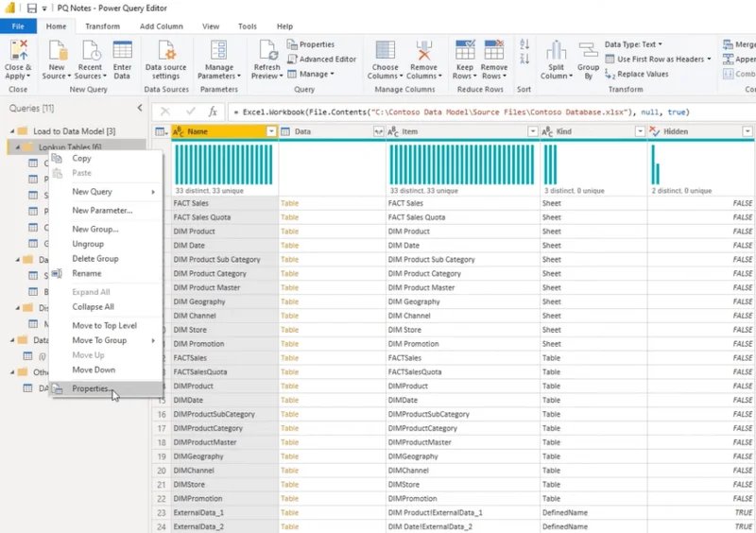
Task: Collapse the Load to Data Model group
Action: [x=12, y=131]
